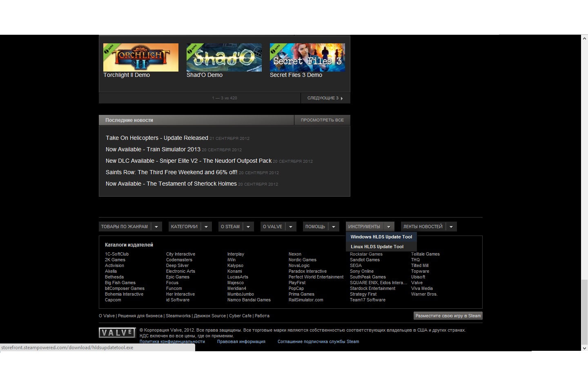Screen dimensions: 588x368
Task: Open the 2K Games publisher catalog
Action: tap(115, 260)
